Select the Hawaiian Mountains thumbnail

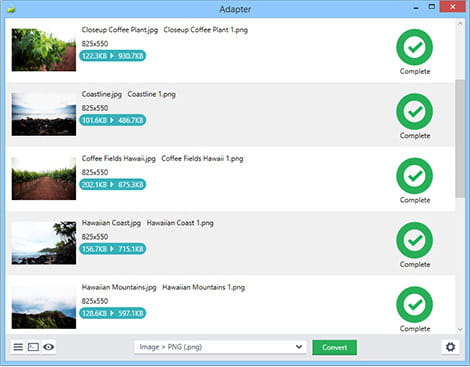(44, 307)
